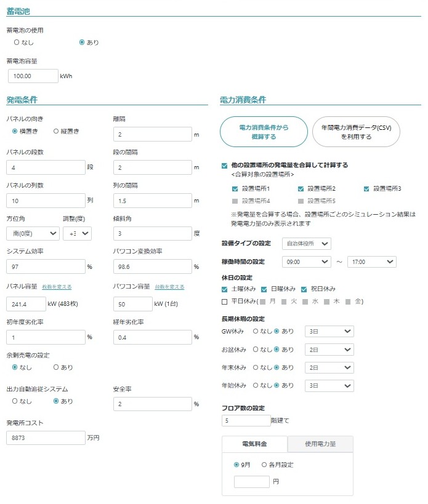This screenshot has height=504, width=428.
Task: Click the 発電所コスト input field
Action: pyautogui.click(x=46, y=438)
